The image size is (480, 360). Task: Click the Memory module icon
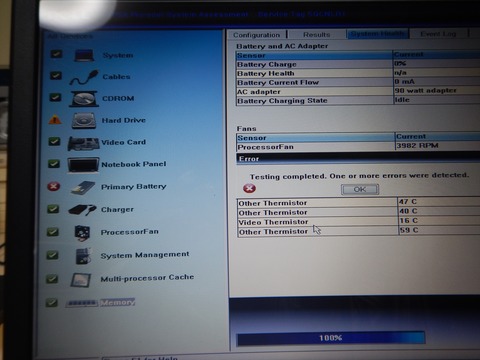pos(82,303)
